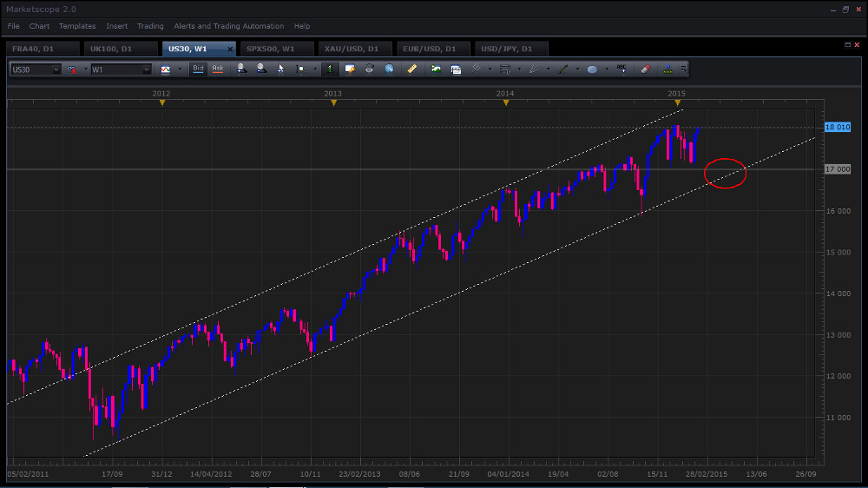This screenshot has width=868, height=488.
Task: Click the 2013 year marker triangle
Action: coord(334,103)
